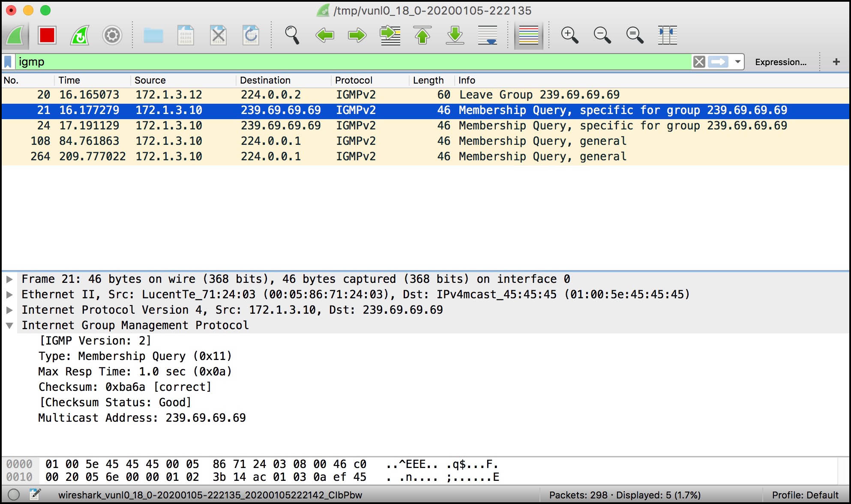Image resolution: width=851 pixels, height=504 pixels.
Task: Sort by the Info column header
Action: pos(651,80)
